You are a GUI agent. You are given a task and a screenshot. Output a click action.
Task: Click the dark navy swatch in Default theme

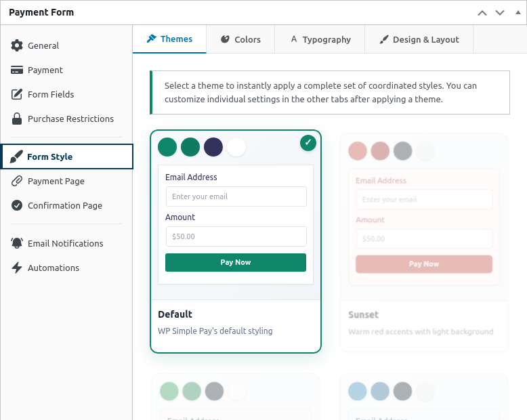[x=213, y=147]
